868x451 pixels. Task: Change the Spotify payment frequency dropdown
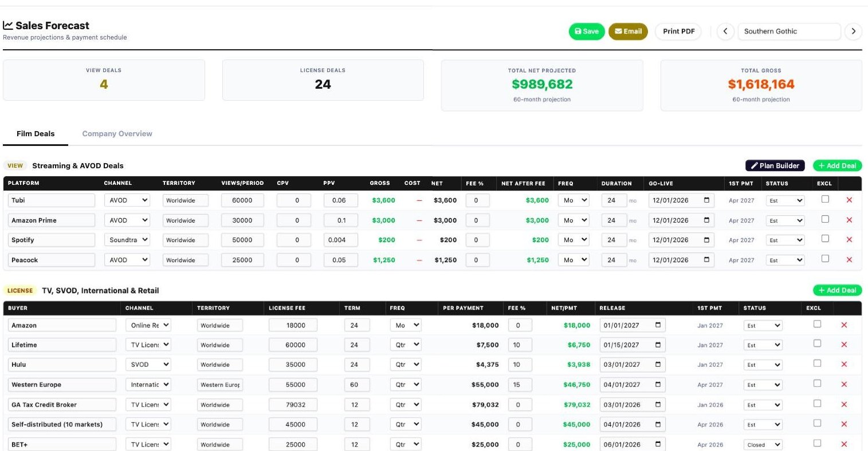574,240
